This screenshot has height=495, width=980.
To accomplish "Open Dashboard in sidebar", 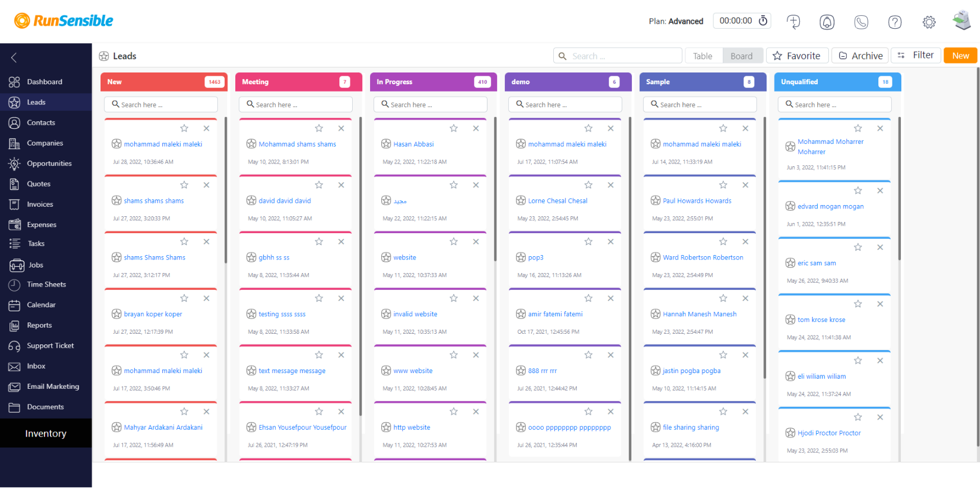I will coord(45,82).
